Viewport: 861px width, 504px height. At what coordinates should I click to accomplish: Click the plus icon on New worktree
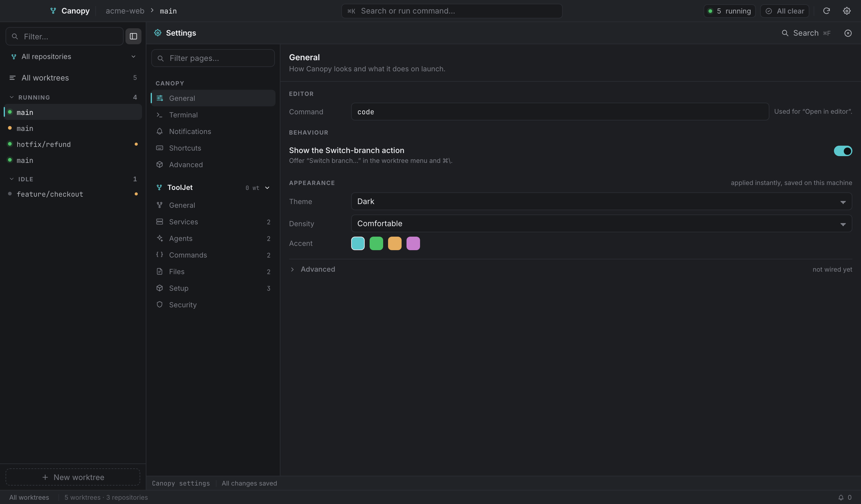(x=45, y=477)
